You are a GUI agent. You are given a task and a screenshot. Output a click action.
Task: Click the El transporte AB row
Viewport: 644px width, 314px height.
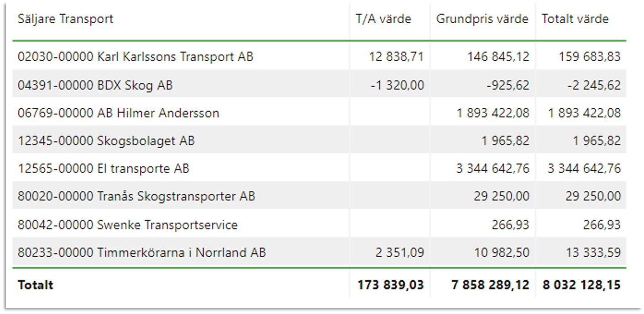click(x=319, y=169)
